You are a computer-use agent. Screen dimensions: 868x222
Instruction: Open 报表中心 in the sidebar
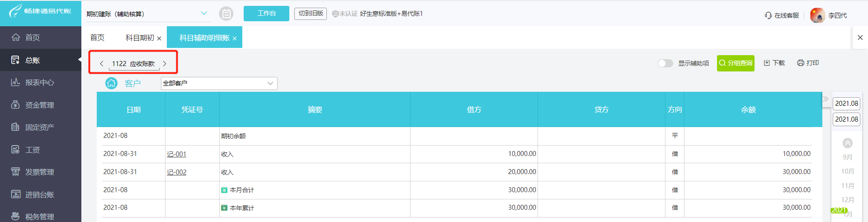40,82
